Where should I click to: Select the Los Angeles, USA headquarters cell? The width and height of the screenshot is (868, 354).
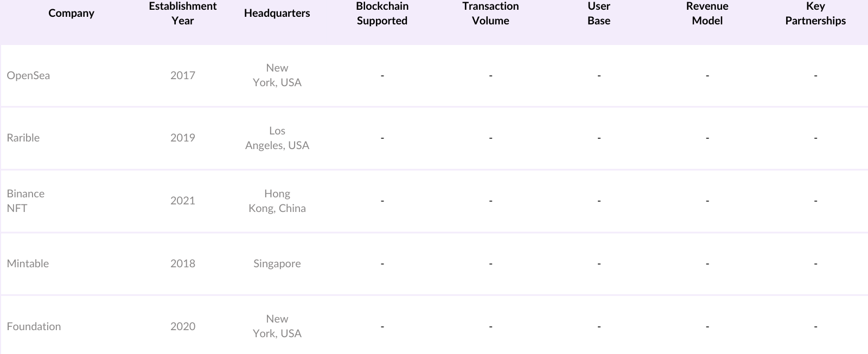pos(277,138)
